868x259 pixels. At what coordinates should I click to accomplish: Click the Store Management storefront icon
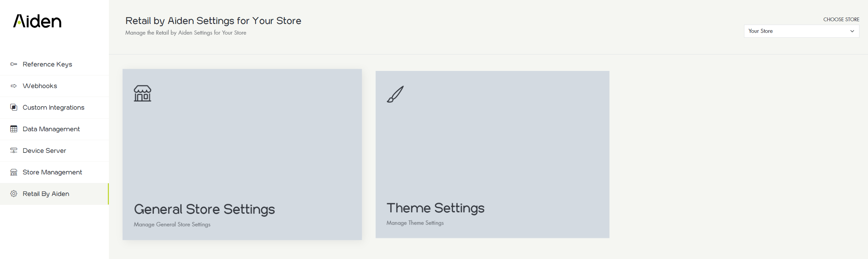pyautogui.click(x=14, y=172)
